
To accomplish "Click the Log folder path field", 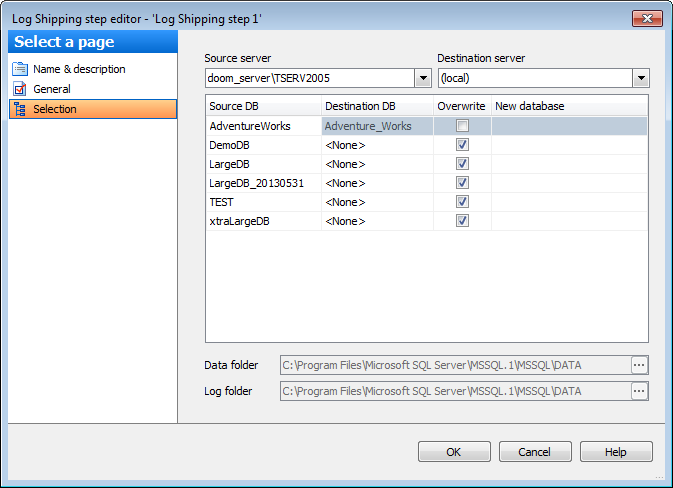I will click(x=456, y=391).
